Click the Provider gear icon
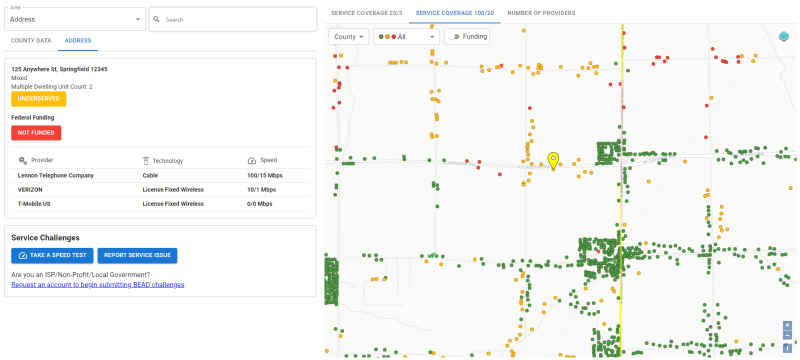The width and height of the screenshot is (800, 360). [x=22, y=160]
